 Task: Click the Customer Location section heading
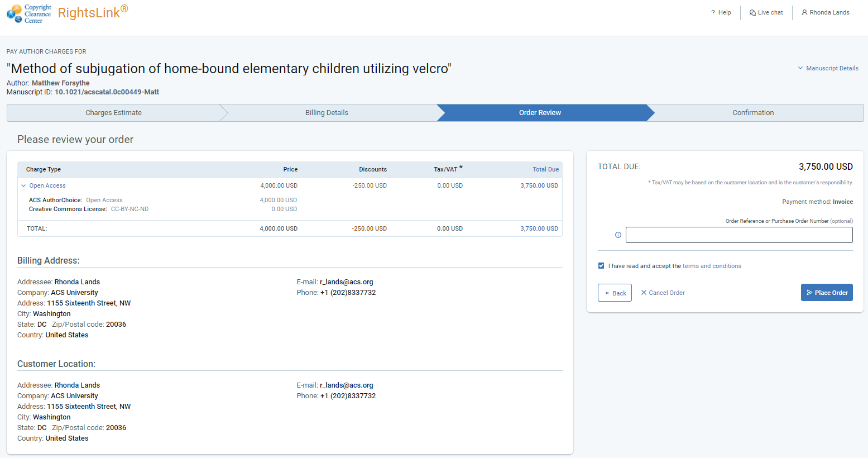coord(56,364)
